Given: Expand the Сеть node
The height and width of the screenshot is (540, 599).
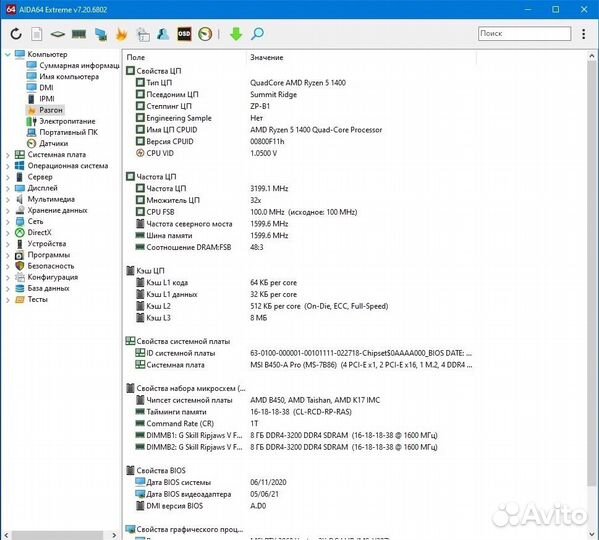Looking at the screenshot, I should 8,221.
